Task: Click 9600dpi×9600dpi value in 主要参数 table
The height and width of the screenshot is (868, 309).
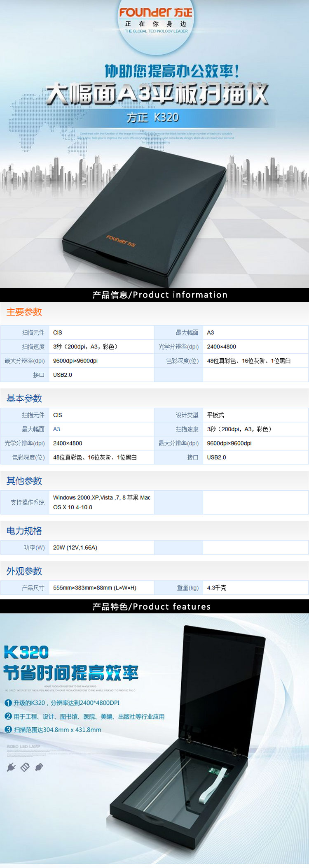Action: click(75, 361)
